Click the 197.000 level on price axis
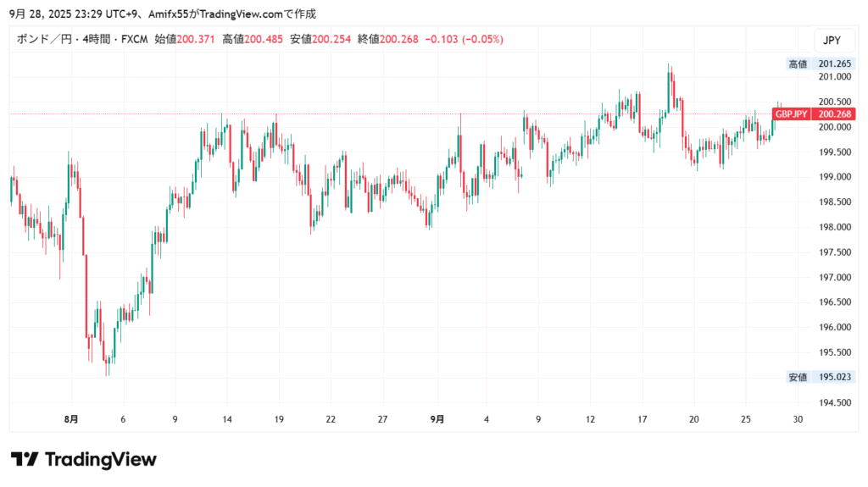The width and height of the screenshot is (868, 487). click(834, 277)
